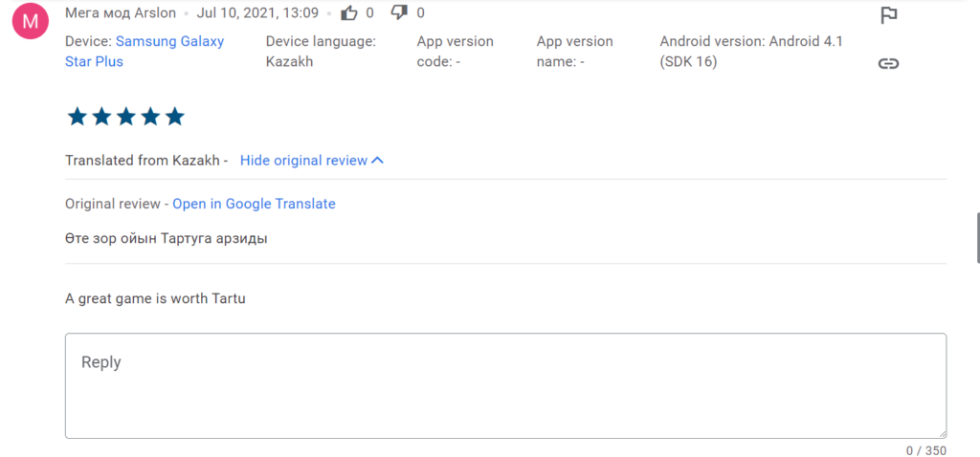The width and height of the screenshot is (980, 457).
Task: Click the thumbs down icon on the review
Action: (400, 13)
